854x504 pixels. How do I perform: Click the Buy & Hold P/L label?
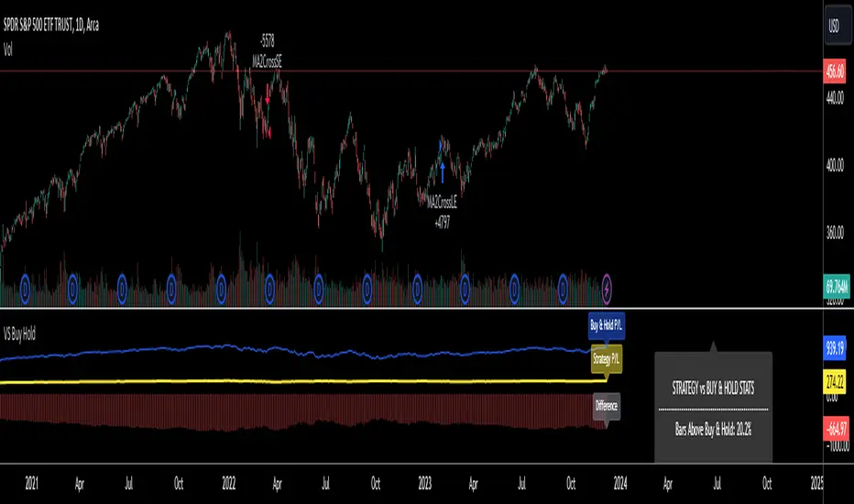[x=607, y=326]
